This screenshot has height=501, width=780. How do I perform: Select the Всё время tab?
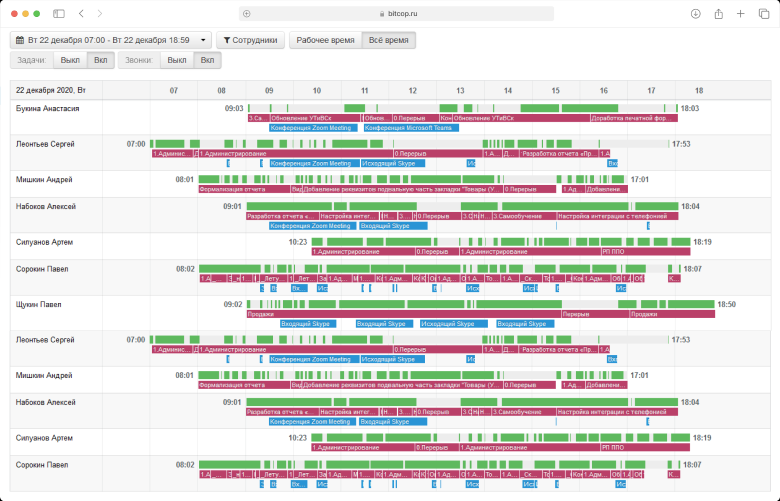coord(389,41)
